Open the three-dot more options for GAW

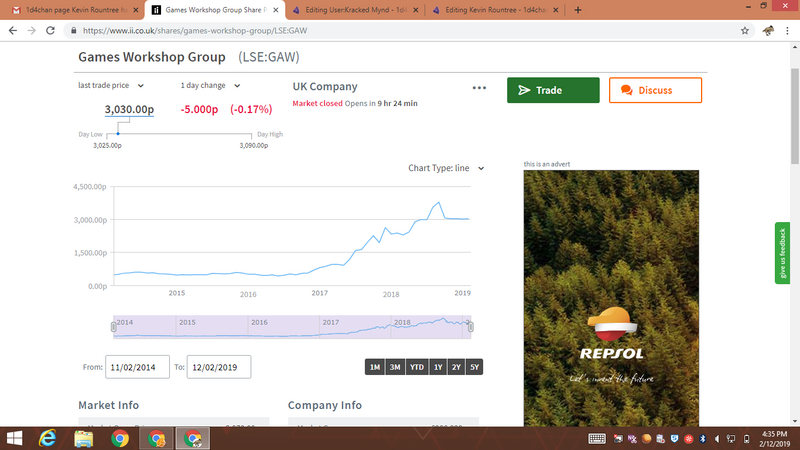[x=479, y=88]
